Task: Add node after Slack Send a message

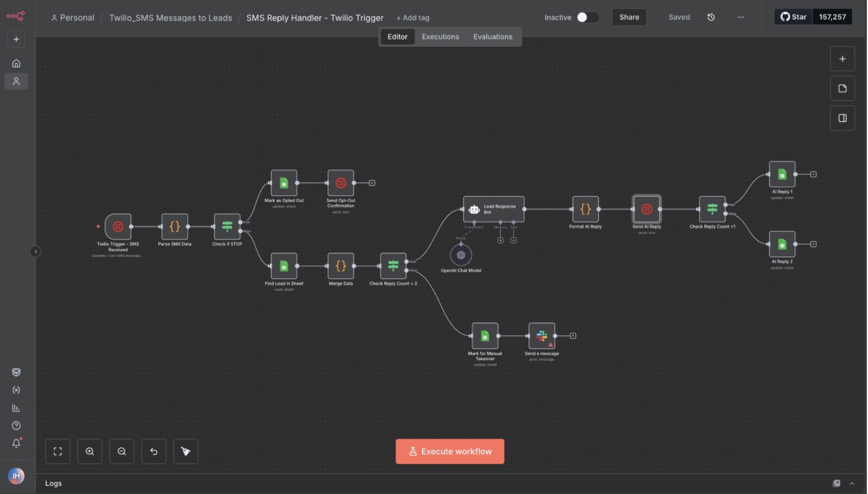Action: (573, 336)
